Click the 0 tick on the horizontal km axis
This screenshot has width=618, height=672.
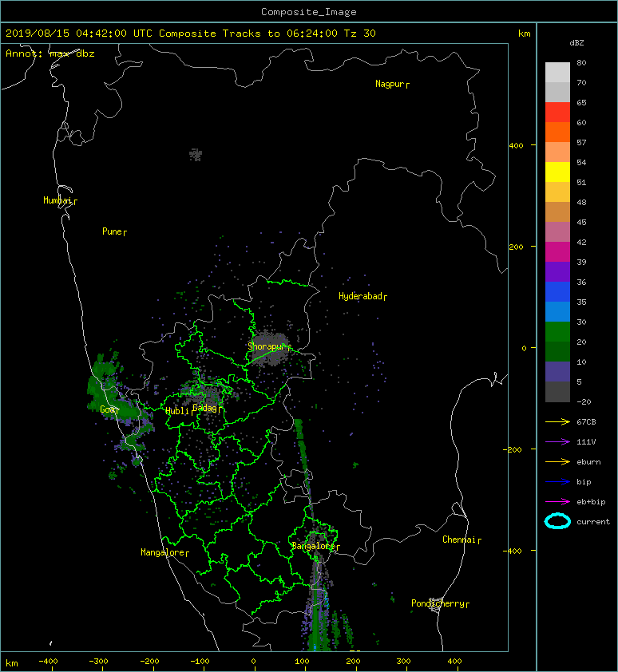[253, 662]
